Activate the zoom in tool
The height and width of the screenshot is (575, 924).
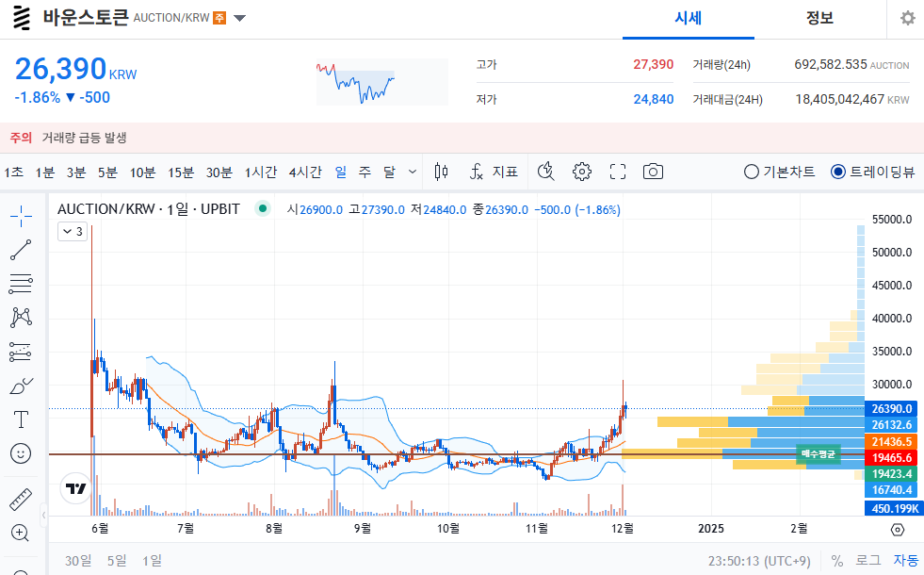[21, 534]
